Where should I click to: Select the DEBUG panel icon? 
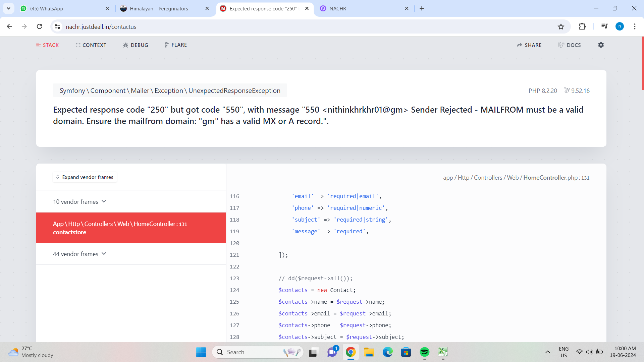(x=126, y=45)
